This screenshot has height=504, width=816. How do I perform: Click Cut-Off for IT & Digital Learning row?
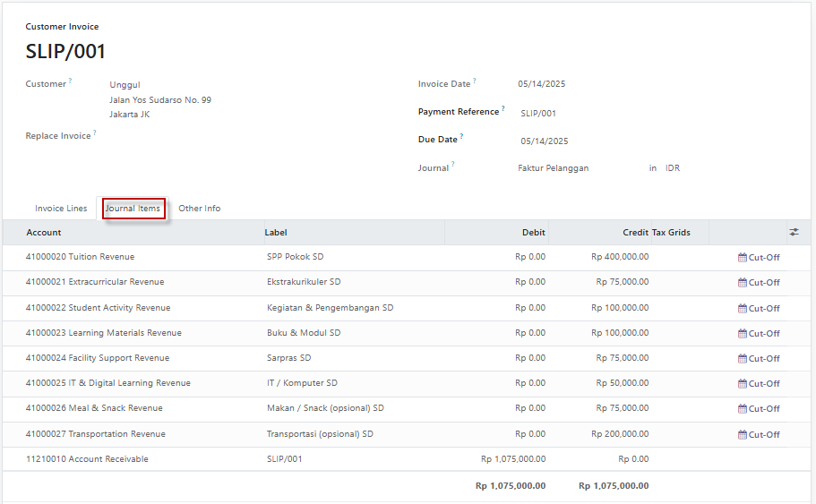point(759,383)
